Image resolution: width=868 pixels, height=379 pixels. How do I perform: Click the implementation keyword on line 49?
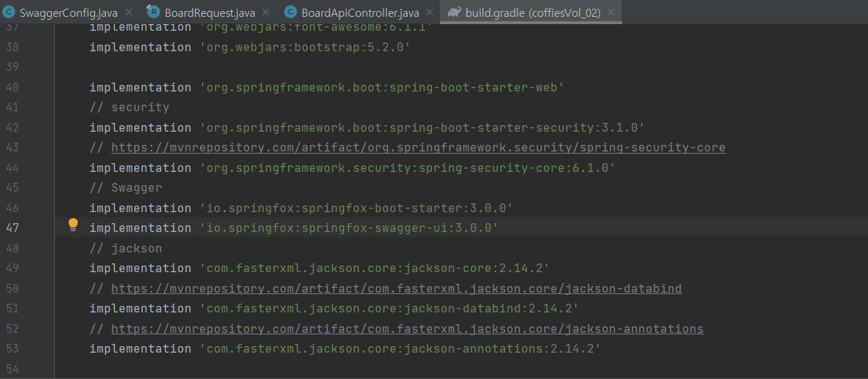point(141,269)
